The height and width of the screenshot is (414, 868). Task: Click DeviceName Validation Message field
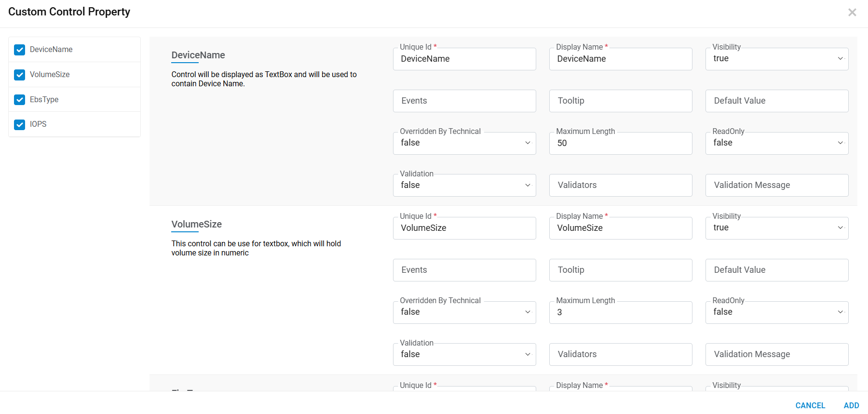pos(776,186)
